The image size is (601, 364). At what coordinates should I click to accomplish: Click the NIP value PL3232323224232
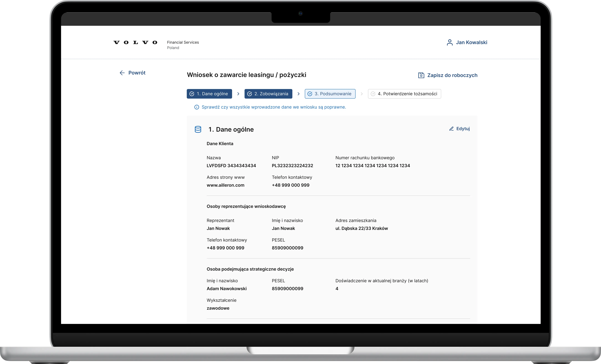[292, 166]
